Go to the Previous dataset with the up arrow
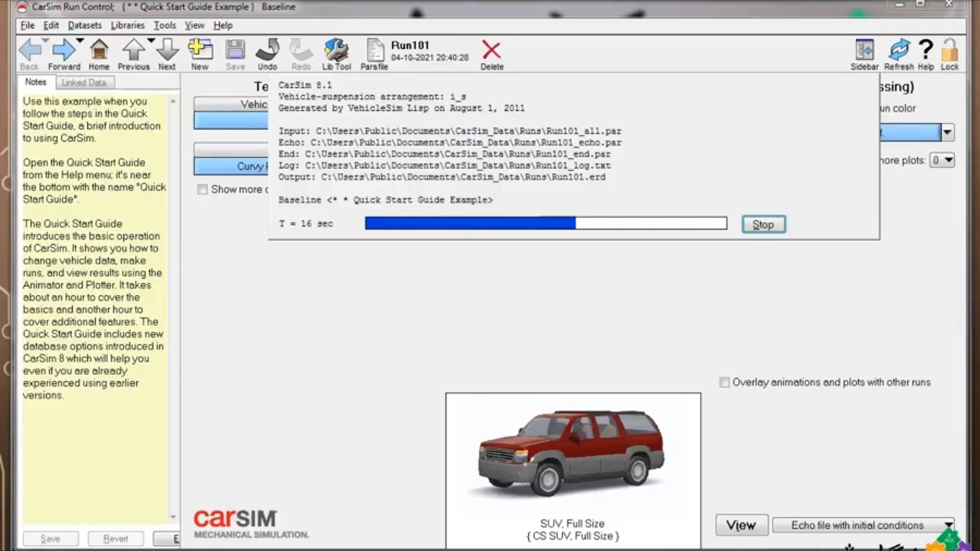Viewport: 980px width, 551px height. (x=133, y=52)
